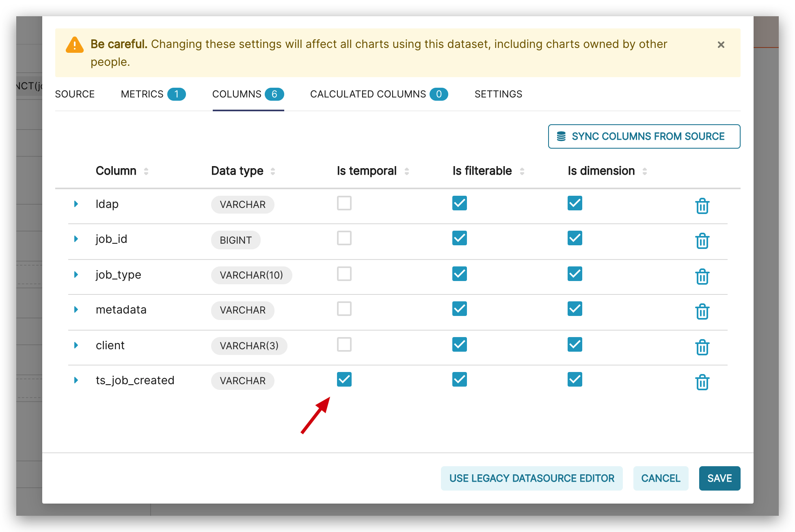Uncheck Is dimension for job_type column
Image resolution: width=795 pixels, height=532 pixels.
click(x=575, y=274)
